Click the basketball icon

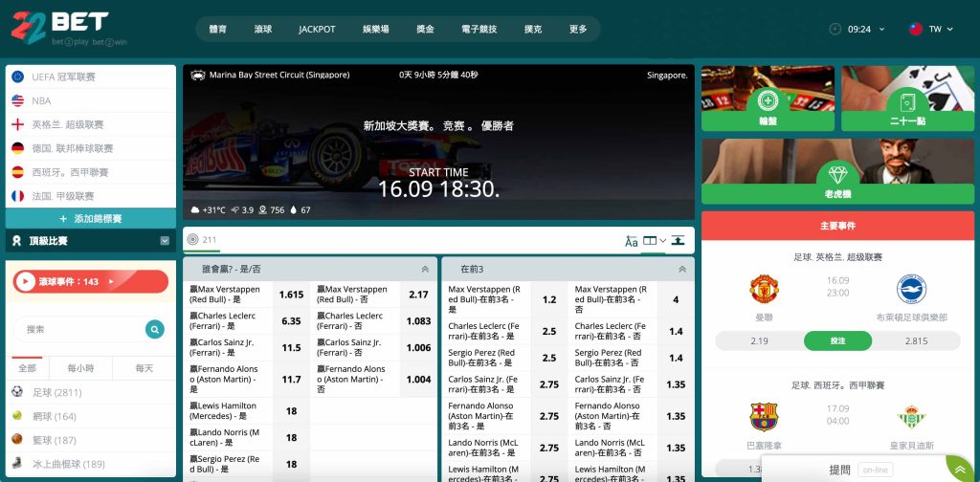pyautogui.click(x=17, y=440)
